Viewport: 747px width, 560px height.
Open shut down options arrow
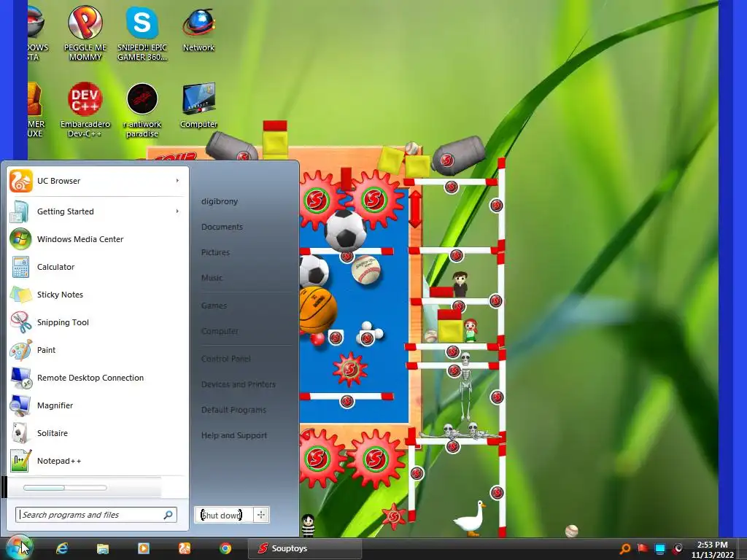pyautogui.click(x=261, y=515)
